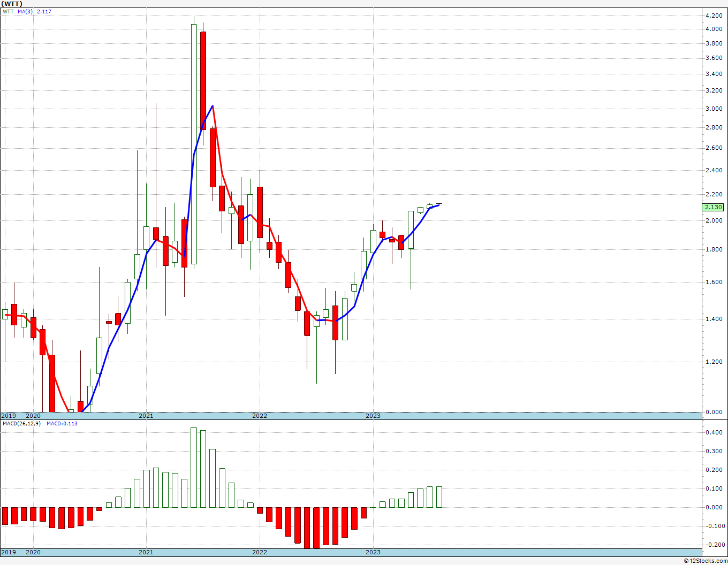Click the tallest white candlestick near 4.000
The height and width of the screenshot is (565, 728).
194,144
